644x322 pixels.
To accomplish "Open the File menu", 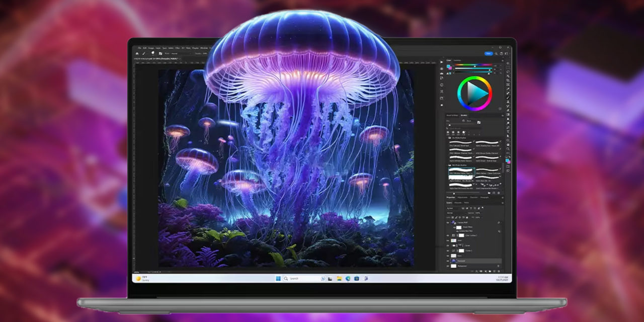I will click(139, 48).
